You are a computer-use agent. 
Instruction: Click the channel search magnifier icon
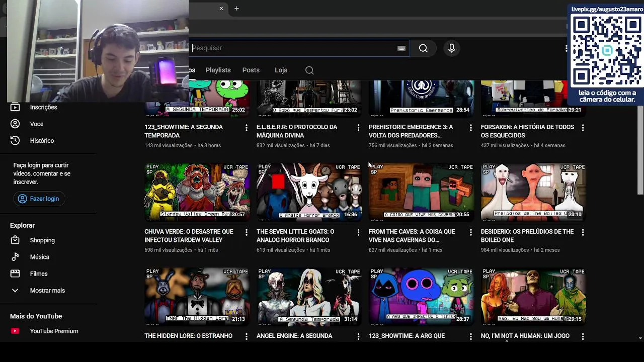(x=309, y=70)
